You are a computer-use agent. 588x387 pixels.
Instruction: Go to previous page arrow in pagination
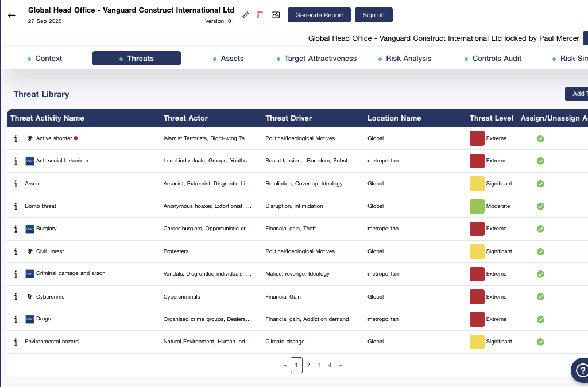click(x=285, y=365)
